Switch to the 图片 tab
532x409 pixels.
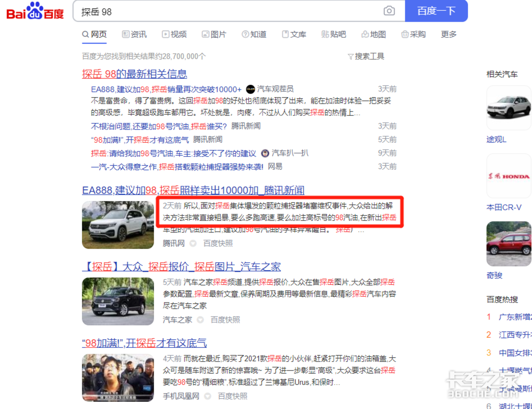pyautogui.click(x=214, y=34)
